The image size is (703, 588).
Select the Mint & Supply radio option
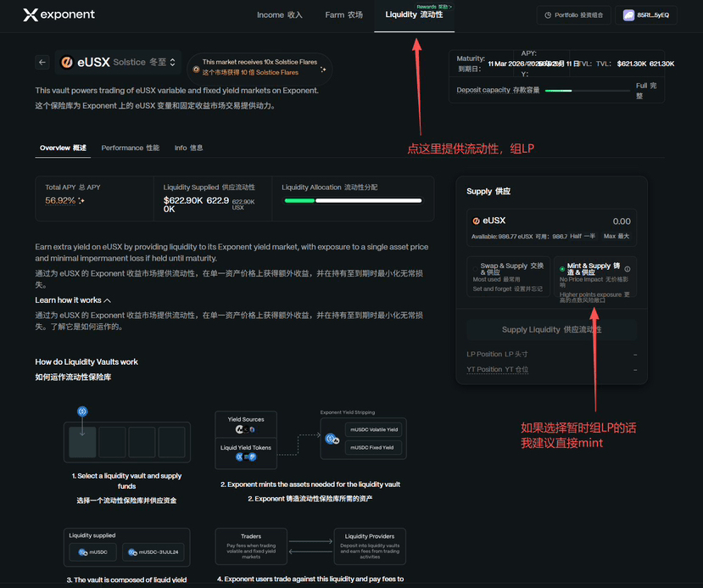(x=561, y=269)
